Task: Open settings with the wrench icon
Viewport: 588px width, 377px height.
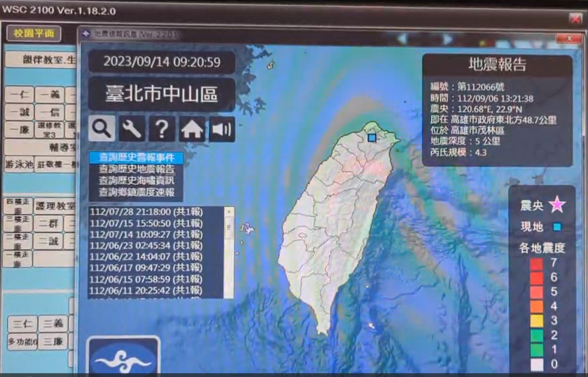Action: click(132, 129)
